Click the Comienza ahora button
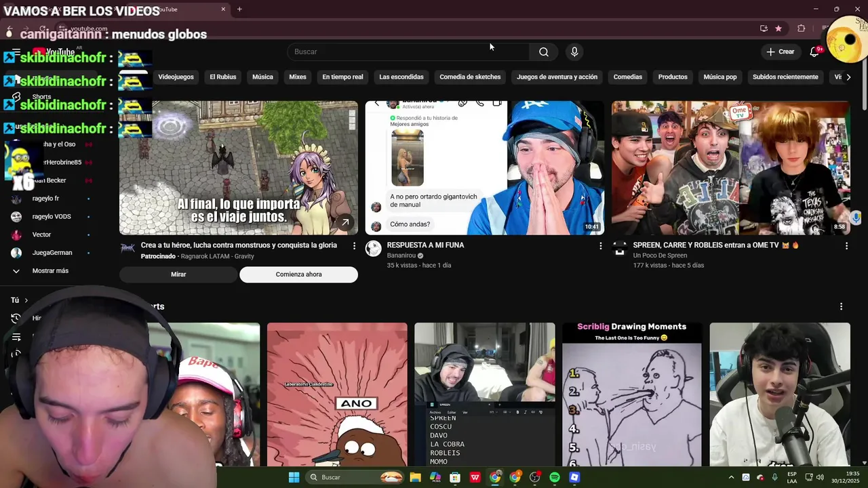Image resolution: width=868 pixels, height=488 pixels. (x=298, y=274)
